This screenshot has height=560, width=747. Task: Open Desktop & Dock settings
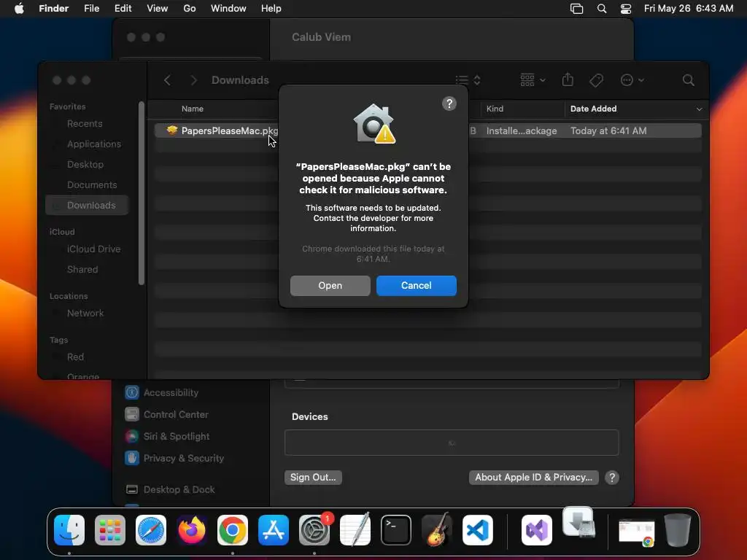point(170,489)
